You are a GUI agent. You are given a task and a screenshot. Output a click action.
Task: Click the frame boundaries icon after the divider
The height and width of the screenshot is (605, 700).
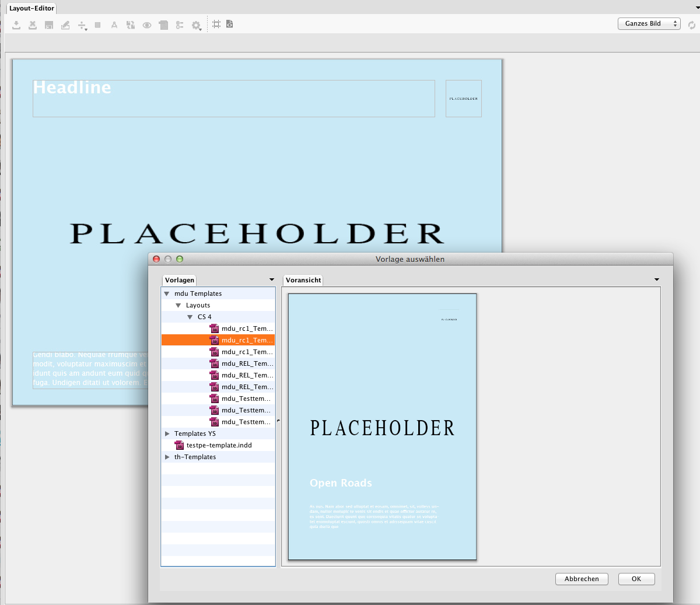point(216,24)
